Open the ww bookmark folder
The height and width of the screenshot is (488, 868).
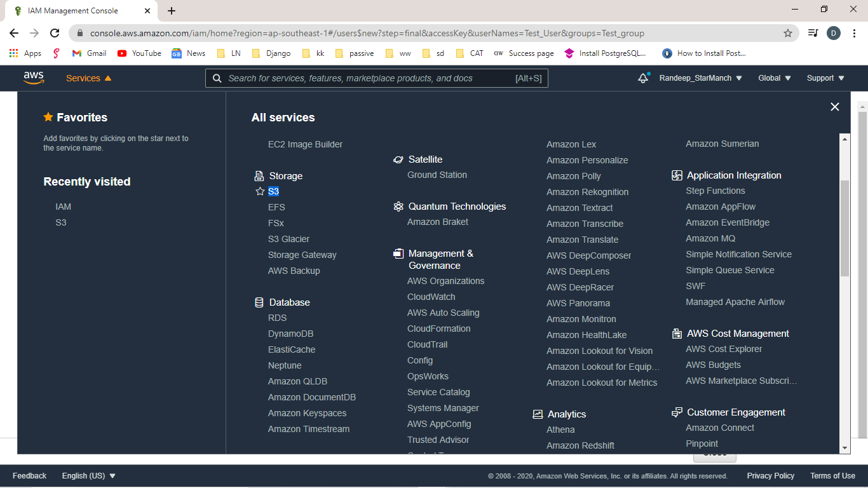coord(398,53)
